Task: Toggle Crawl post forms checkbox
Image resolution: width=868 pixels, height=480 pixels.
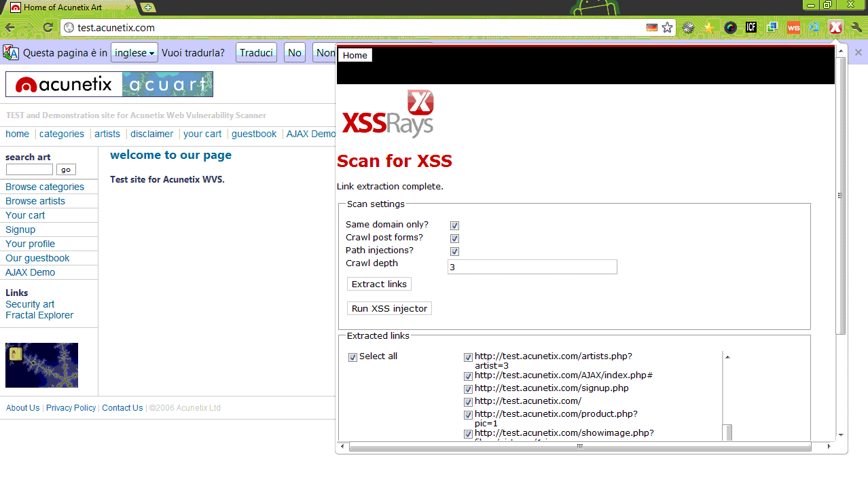Action: (454, 238)
